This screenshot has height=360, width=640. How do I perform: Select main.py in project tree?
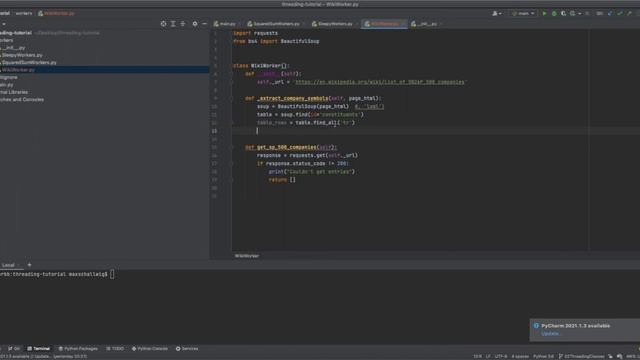7,84
